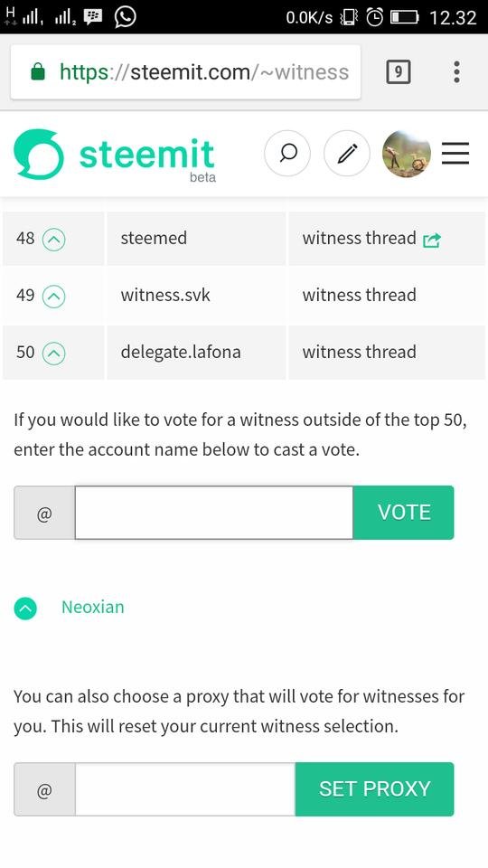The width and height of the screenshot is (488, 868).
Task: Open the Neoxian account link
Action: pos(93,608)
